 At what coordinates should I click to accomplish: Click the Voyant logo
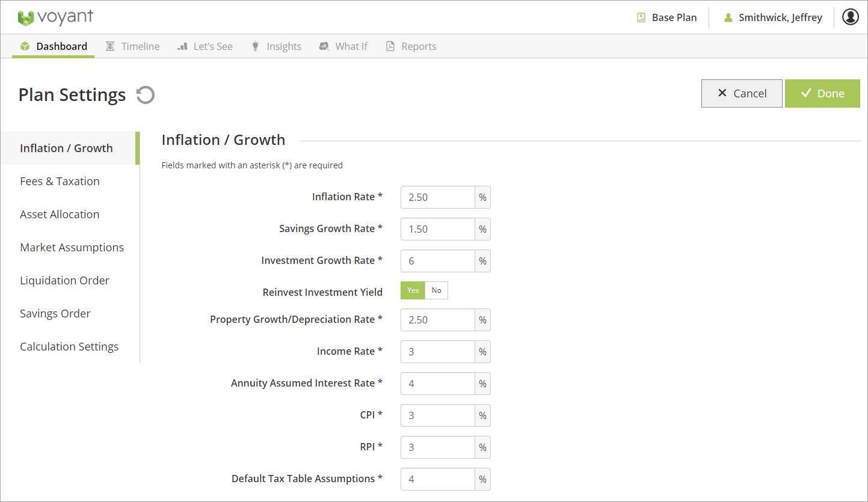click(55, 17)
